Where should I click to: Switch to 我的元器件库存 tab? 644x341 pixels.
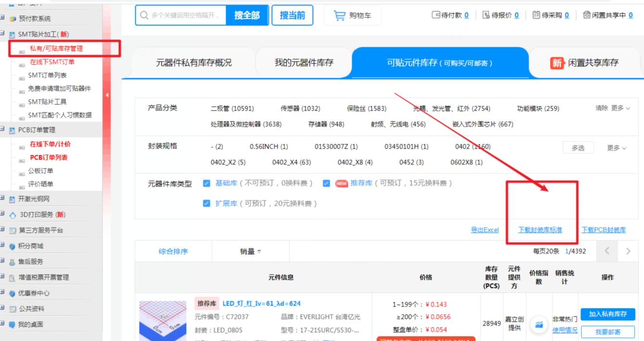303,63
